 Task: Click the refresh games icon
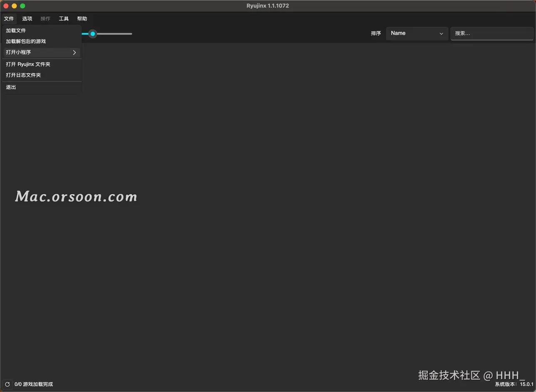[x=7, y=384]
